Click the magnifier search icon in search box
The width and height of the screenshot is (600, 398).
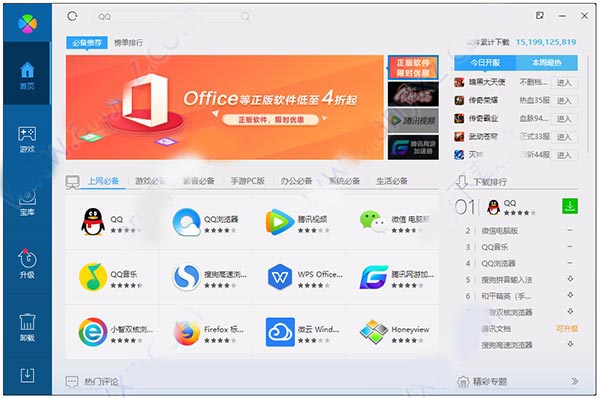(x=245, y=16)
